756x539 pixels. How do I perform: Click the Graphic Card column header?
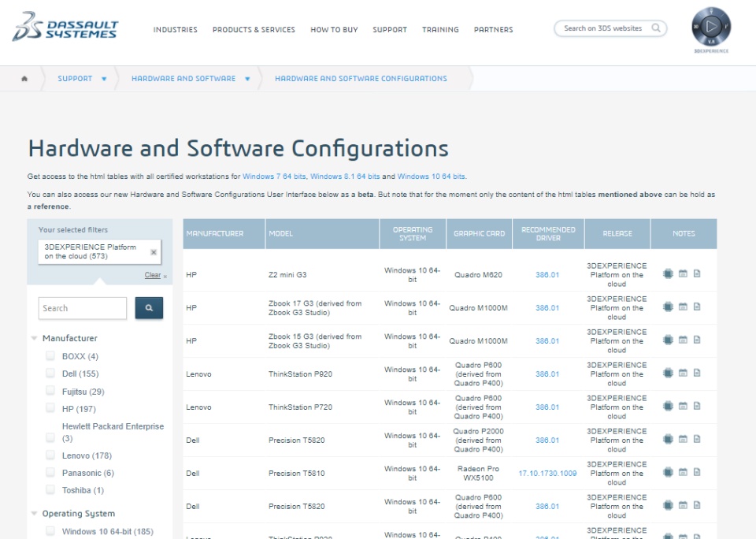479,233
